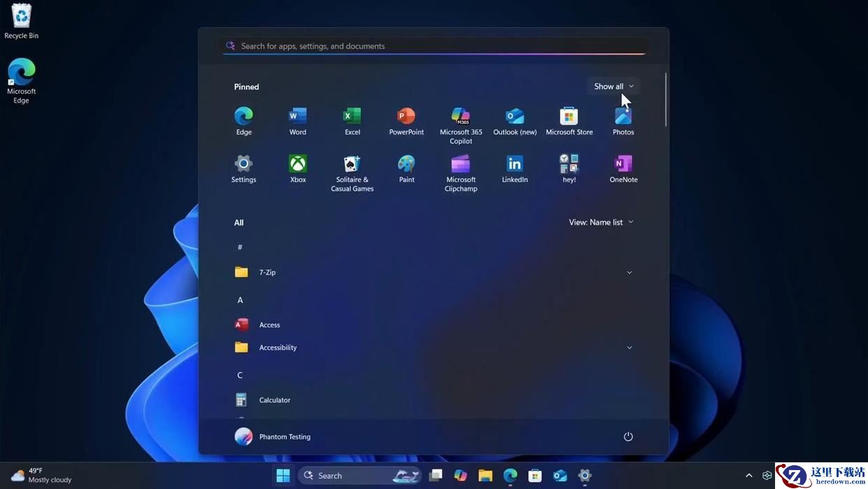
Task: Click the Start button on the taskbar
Action: [x=283, y=476]
